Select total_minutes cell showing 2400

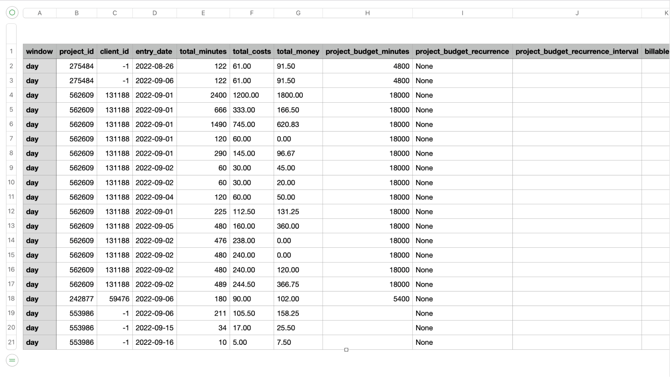(x=203, y=95)
